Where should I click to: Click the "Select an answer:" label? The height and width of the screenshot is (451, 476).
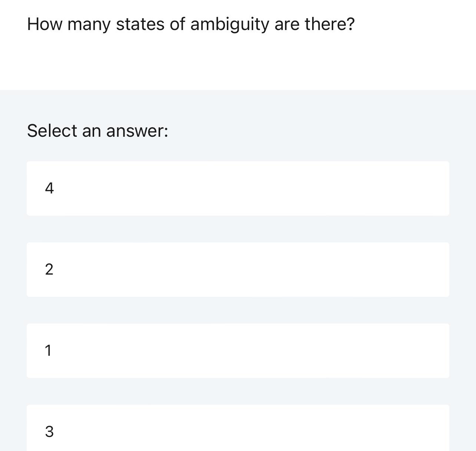pos(97,130)
